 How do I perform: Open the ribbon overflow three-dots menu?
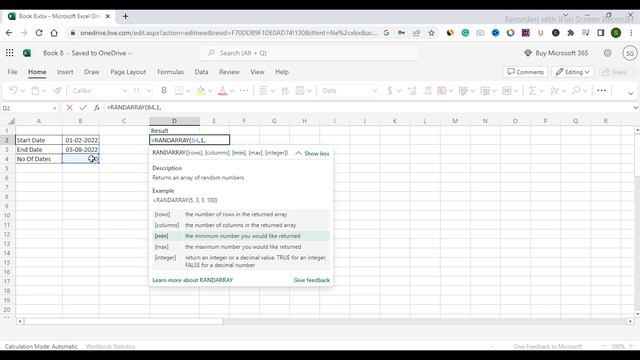(x=602, y=91)
